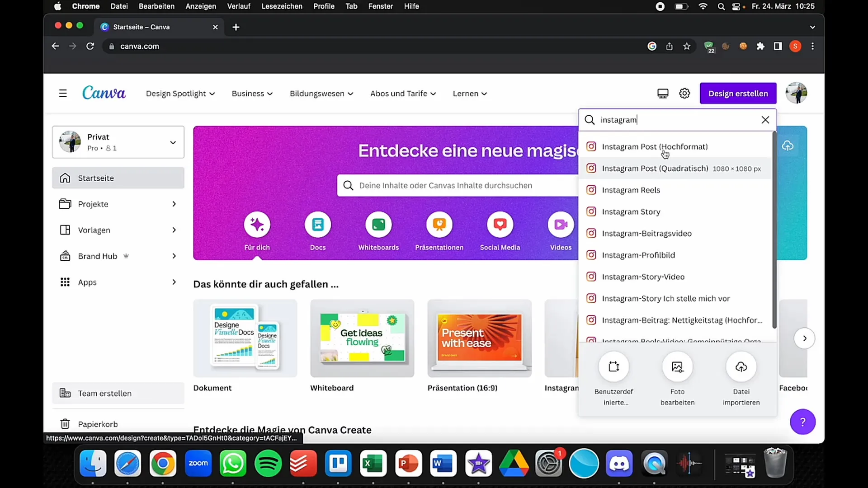
Task: Open the Chrome extensions puzzle icon
Action: coord(760,46)
